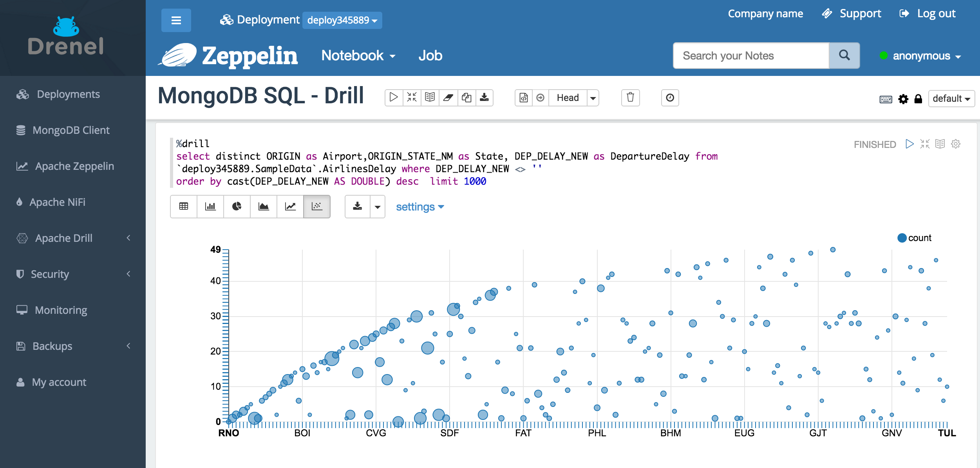Screen dimensions: 980x468
Task: Click Log out
Action: 928,14
